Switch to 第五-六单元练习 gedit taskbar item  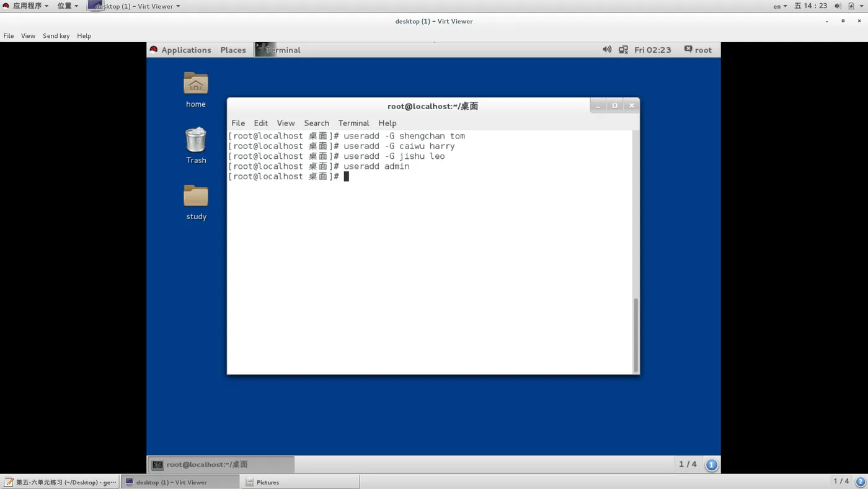tap(60, 482)
